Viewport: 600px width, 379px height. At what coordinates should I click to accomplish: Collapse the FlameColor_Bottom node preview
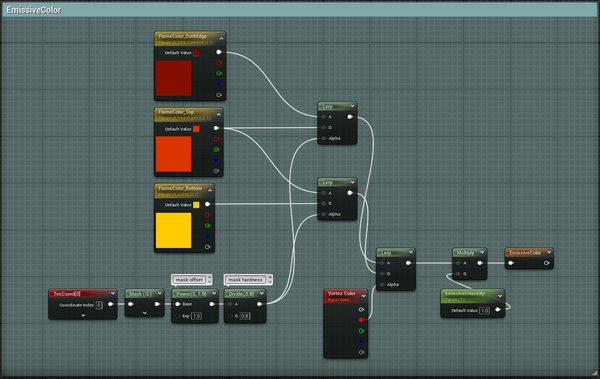click(x=210, y=190)
